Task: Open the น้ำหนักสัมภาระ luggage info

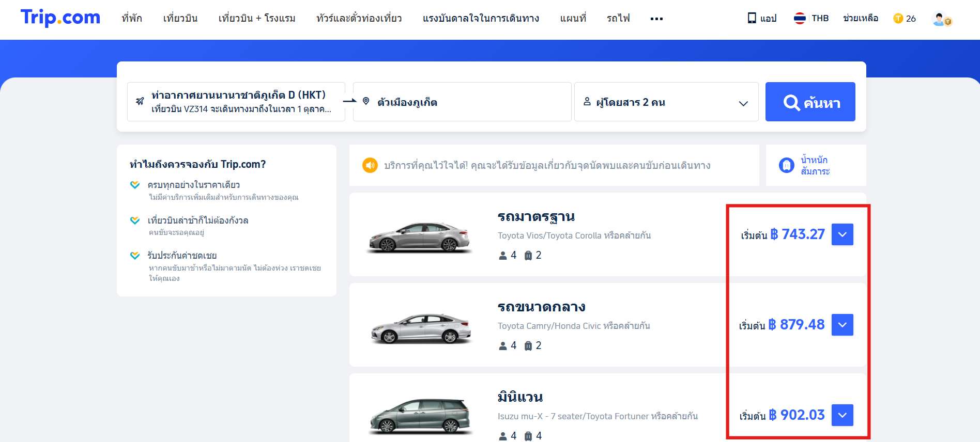Action: coord(816,165)
